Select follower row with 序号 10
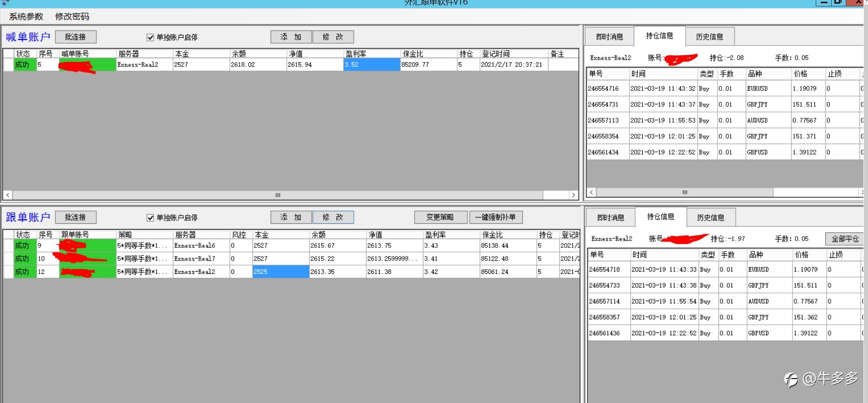 [x=291, y=259]
